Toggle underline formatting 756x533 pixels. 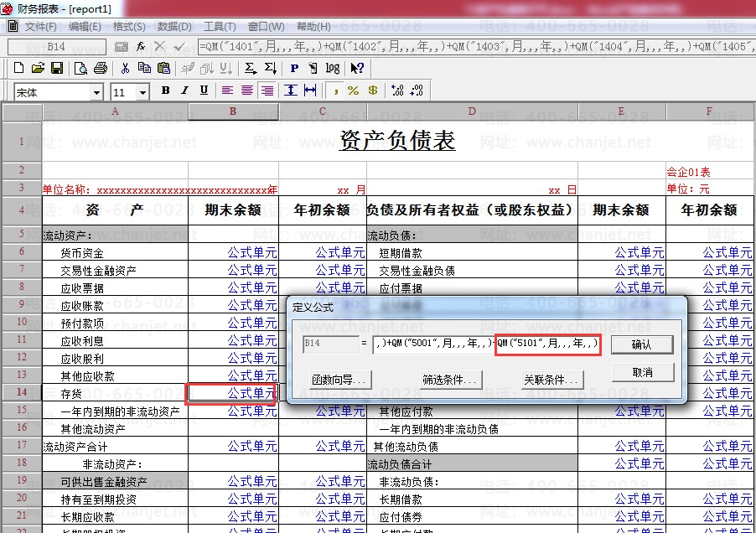[x=204, y=91]
